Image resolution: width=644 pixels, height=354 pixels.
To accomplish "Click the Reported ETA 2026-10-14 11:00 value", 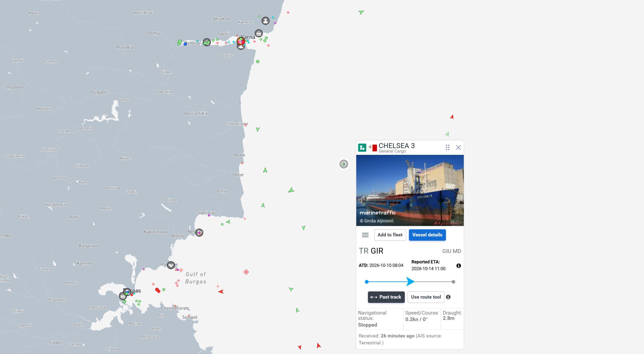I will coord(428,269).
